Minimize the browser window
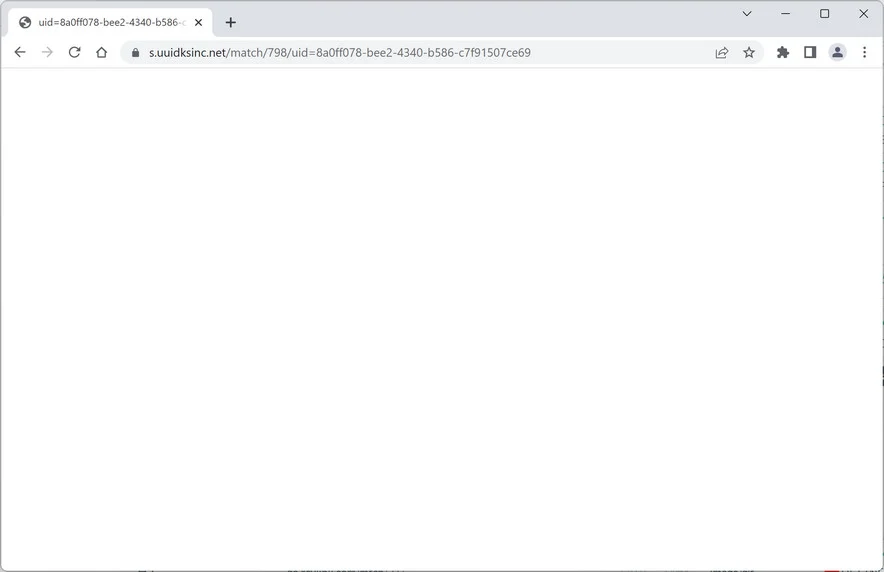Viewport: 884px width, 572px height. (785, 14)
